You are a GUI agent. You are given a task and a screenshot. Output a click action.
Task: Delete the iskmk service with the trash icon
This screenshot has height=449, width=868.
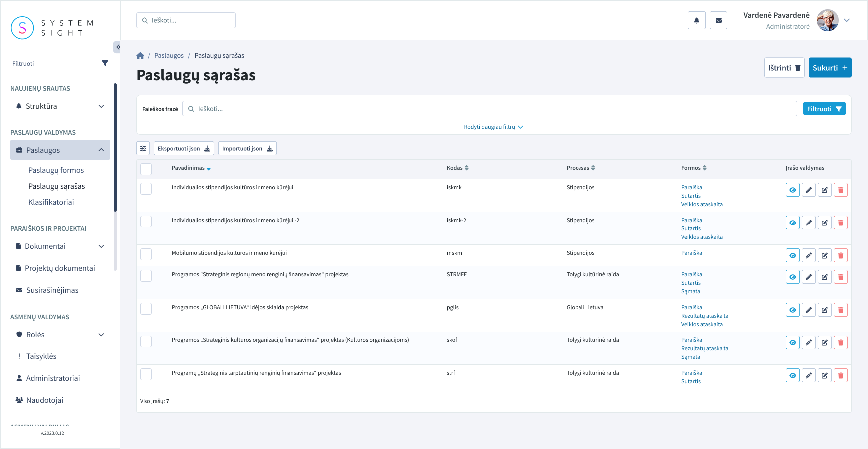coord(840,190)
